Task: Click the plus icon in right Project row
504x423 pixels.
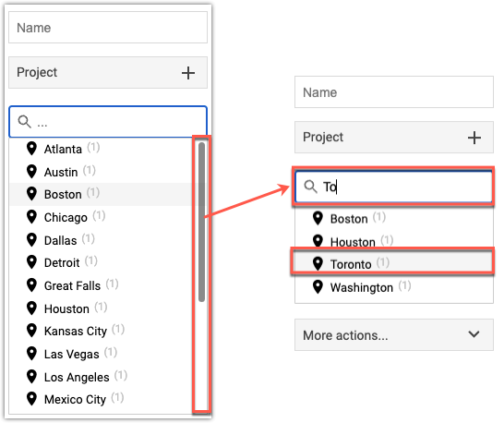Action: tap(474, 138)
